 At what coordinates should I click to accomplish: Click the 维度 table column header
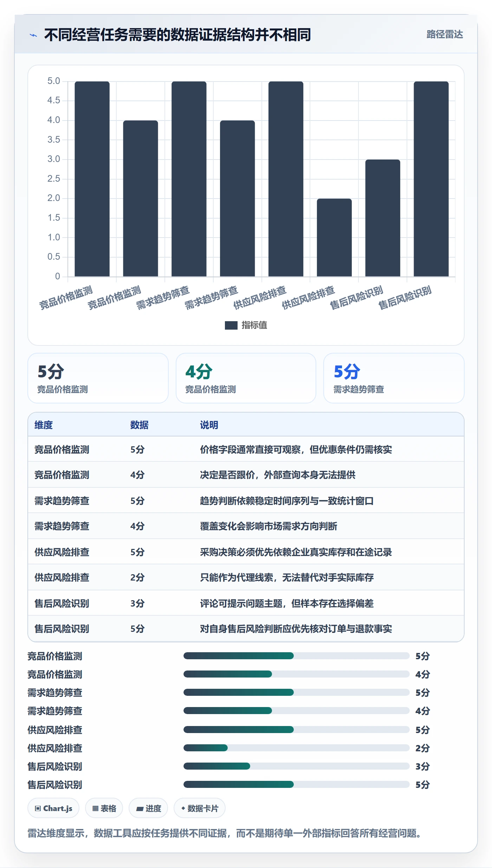coord(44,425)
